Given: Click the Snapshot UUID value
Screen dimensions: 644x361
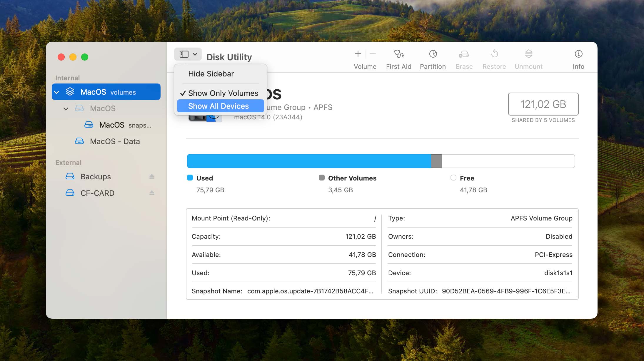Looking at the screenshot, I should pyautogui.click(x=506, y=291).
